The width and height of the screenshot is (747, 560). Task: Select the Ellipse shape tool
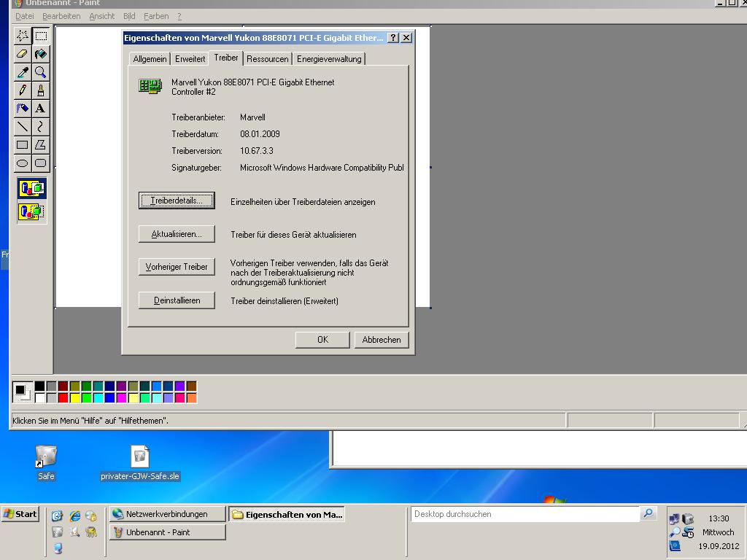click(x=23, y=163)
